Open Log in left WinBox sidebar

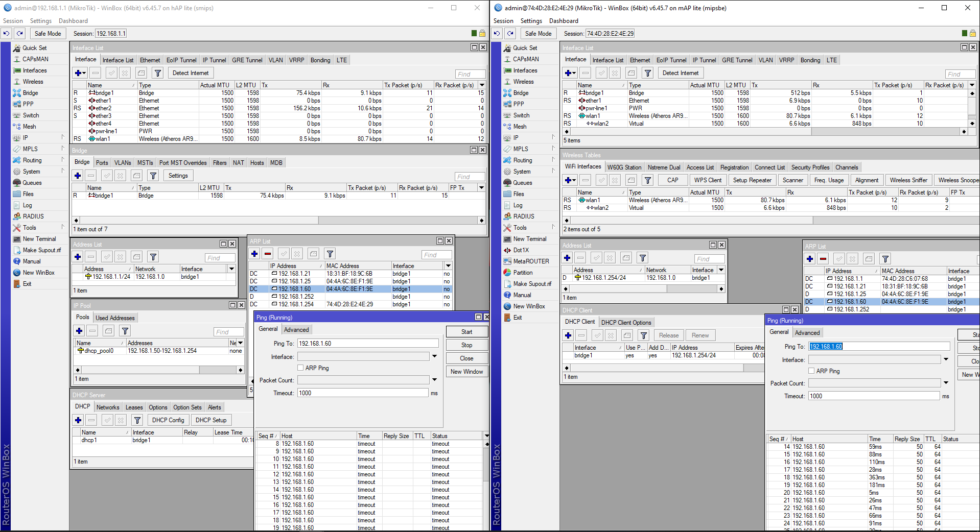(x=27, y=205)
